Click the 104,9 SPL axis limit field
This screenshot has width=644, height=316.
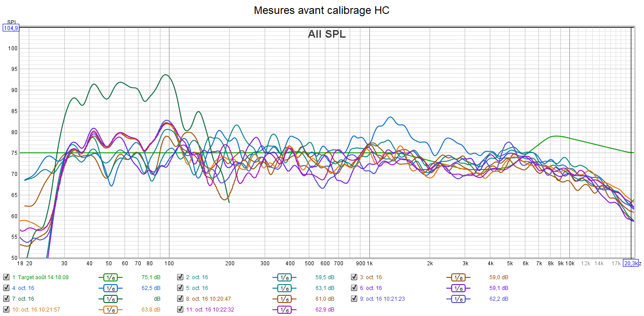click(x=11, y=28)
